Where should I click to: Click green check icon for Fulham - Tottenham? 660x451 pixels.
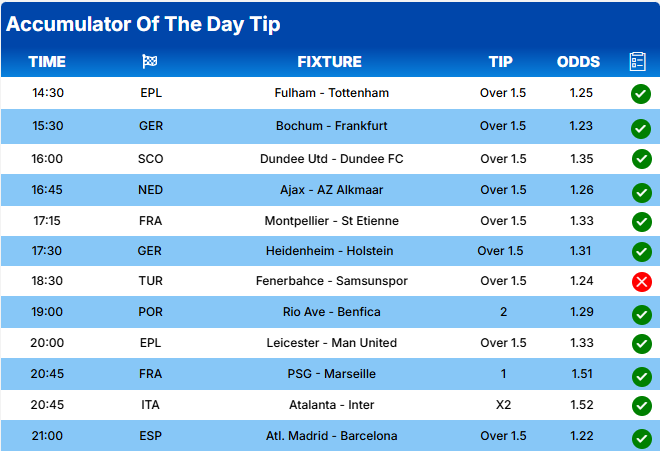(641, 94)
